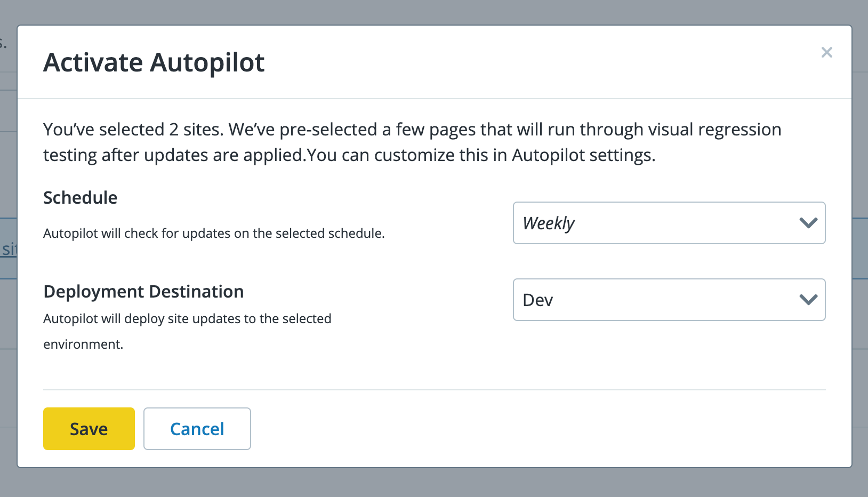Click the chevron on the Deployment Destination dropdown
This screenshot has width=868, height=497.
coord(808,300)
